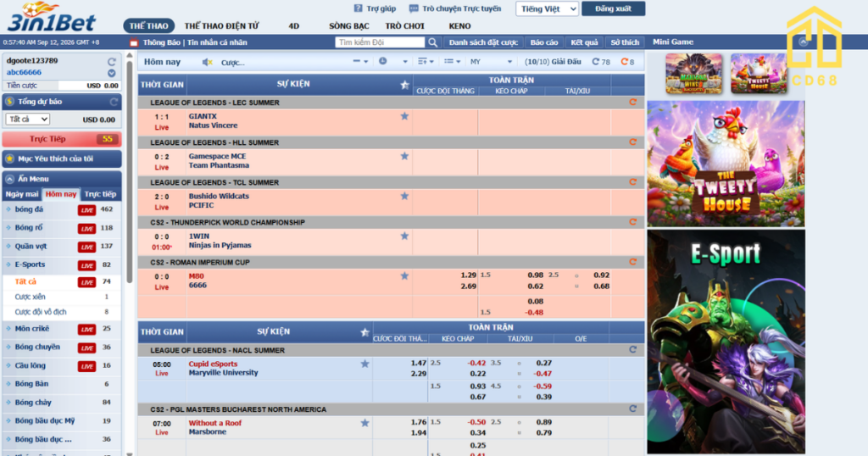
Task: Click the gray refresh counter showing 78
Action: (601, 62)
